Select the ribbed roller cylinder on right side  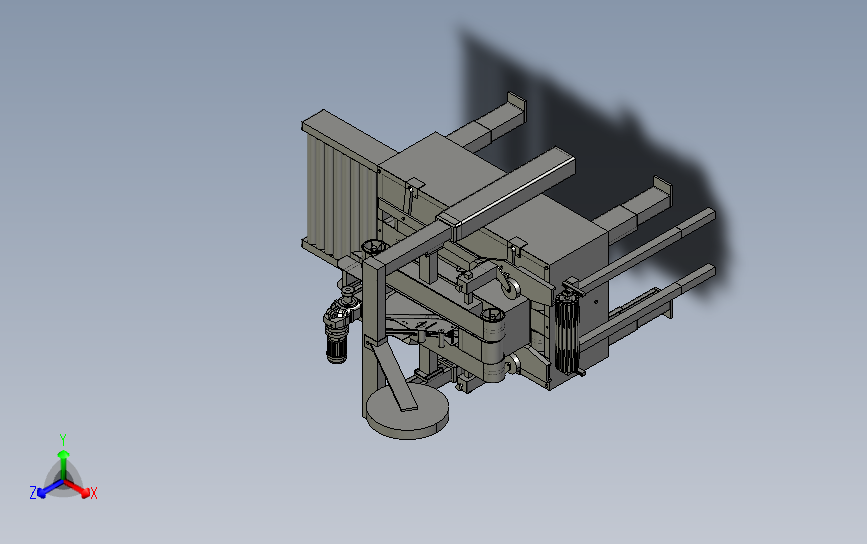pos(567,333)
